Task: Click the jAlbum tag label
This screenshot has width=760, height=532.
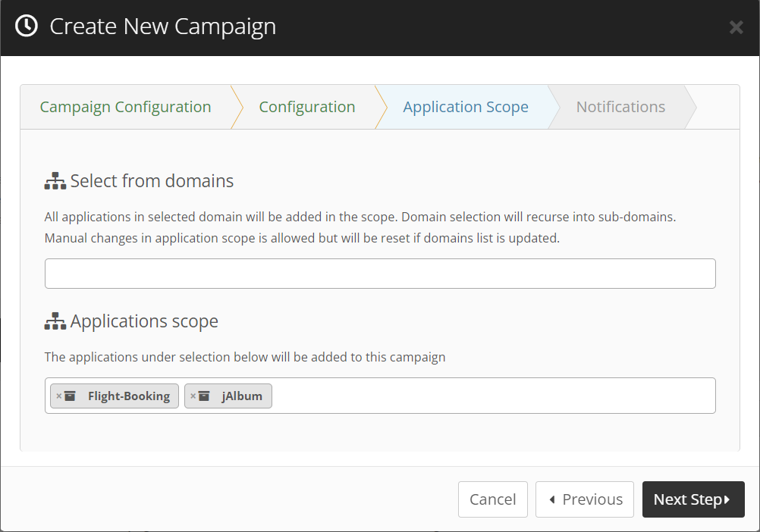Action: pyautogui.click(x=242, y=396)
